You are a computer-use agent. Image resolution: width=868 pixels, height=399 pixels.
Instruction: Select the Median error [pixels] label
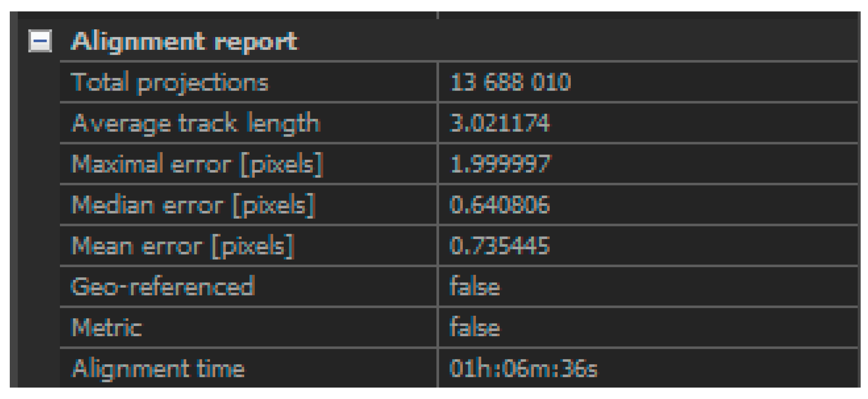tap(193, 205)
